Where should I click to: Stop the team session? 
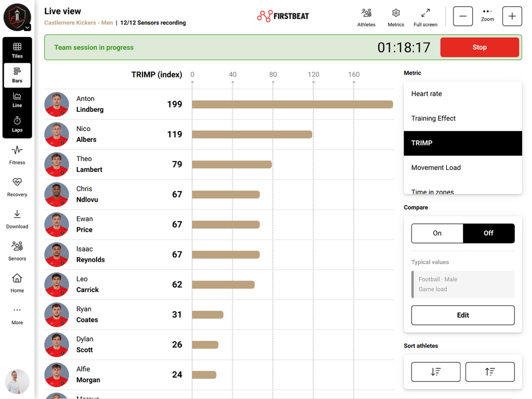480,47
